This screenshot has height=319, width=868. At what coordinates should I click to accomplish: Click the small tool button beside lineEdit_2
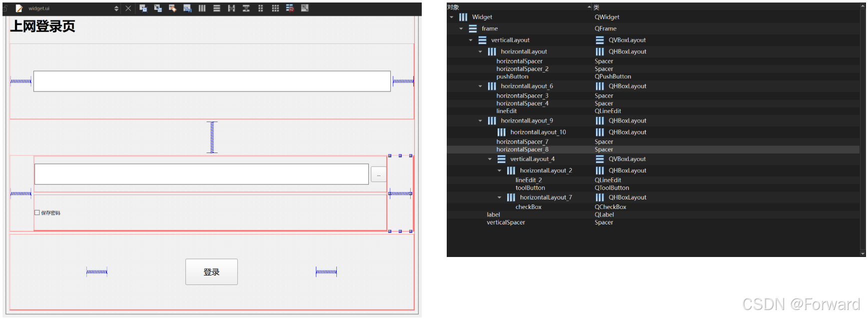(x=378, y=174)
